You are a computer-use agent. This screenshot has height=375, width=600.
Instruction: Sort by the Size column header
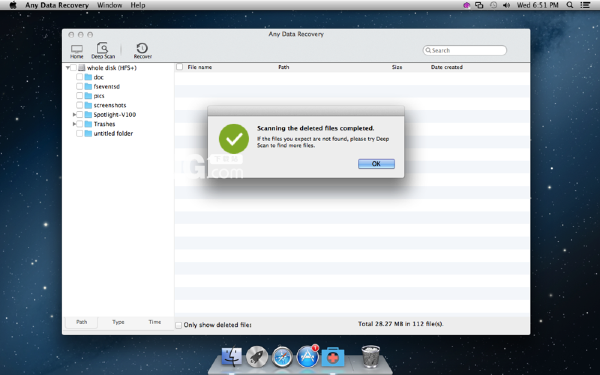(x=397, y=67)
